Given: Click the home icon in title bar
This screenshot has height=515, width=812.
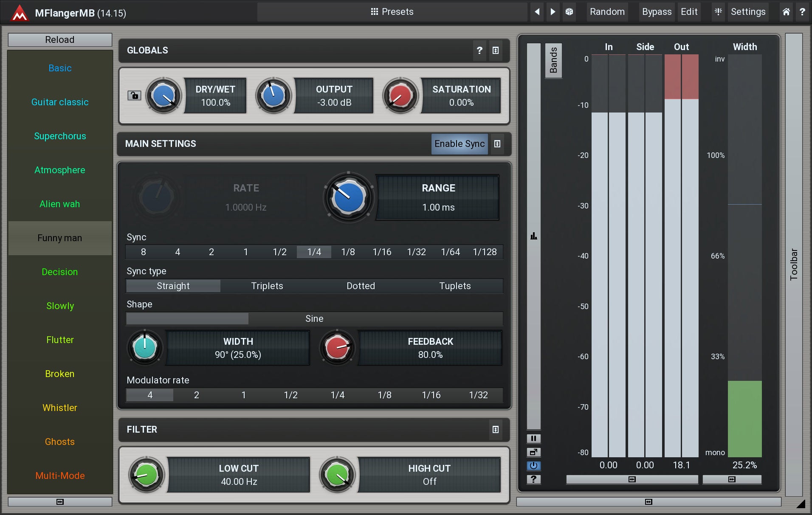Looking at the screenshot, I should (x=786, y=12).
